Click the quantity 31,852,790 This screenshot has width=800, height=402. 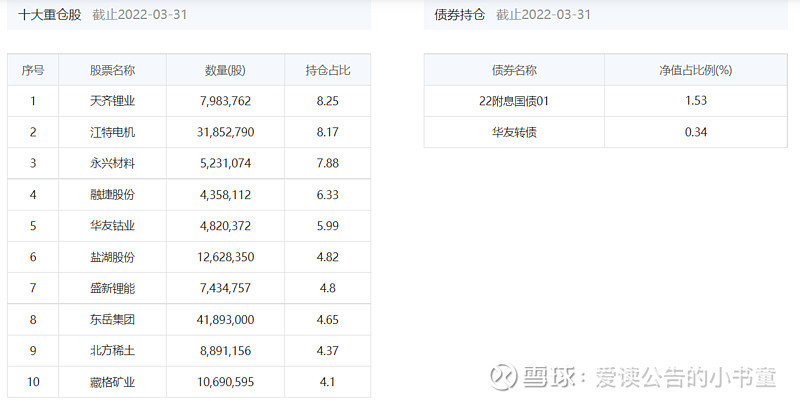[226, 132]
